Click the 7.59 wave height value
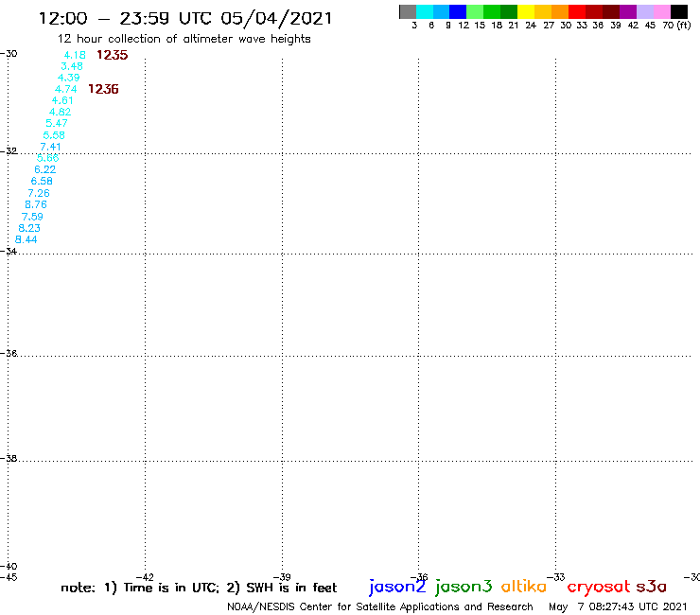This screenshot has height=615, width=700. (32, 217)
